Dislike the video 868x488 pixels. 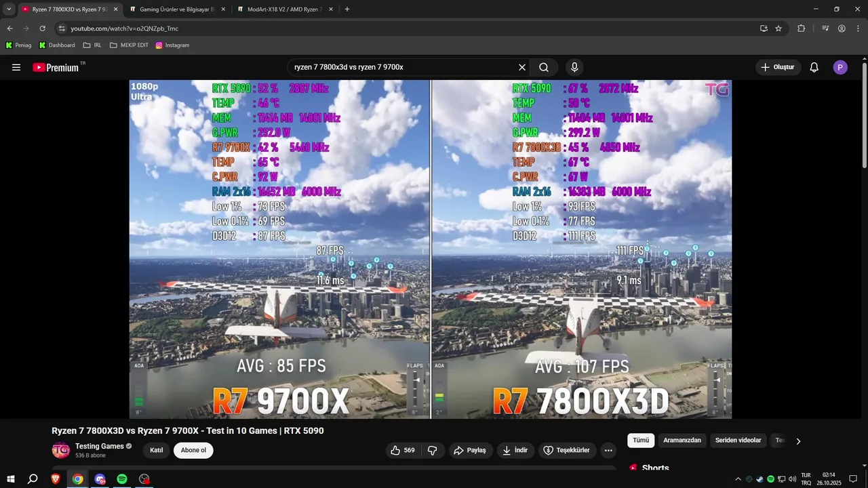pyautogui.click(x=433, y=450)
